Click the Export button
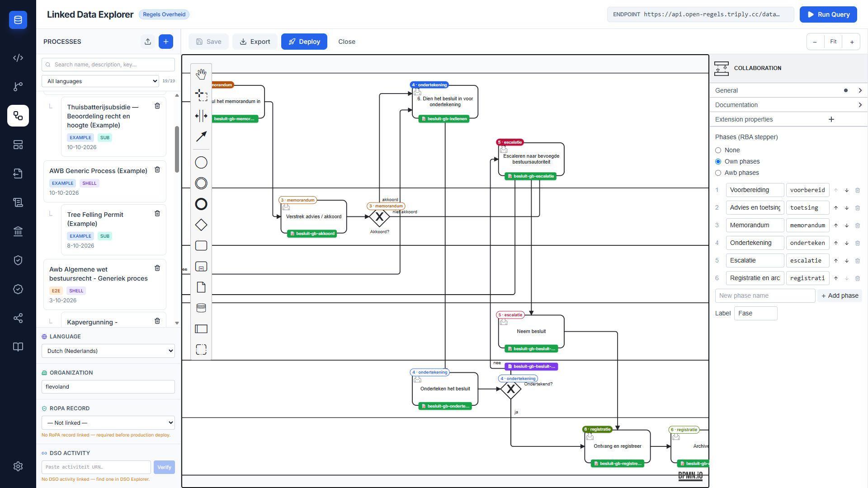This screenshot has height=488, width=868. [255, 42]
